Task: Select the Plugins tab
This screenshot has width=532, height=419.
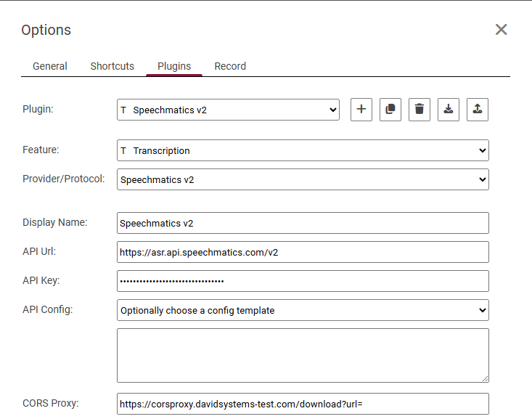Action: (174, 66)
